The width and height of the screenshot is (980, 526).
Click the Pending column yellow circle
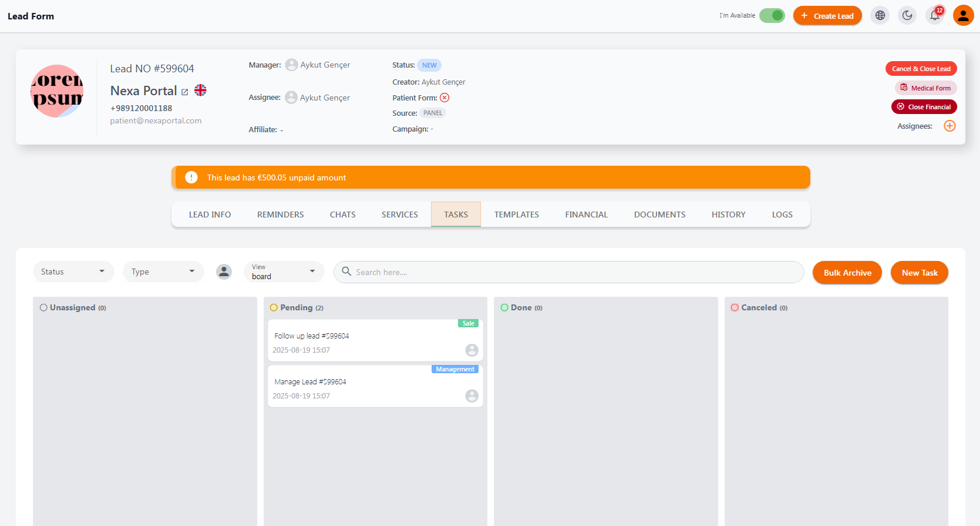[x=274, y=307]
